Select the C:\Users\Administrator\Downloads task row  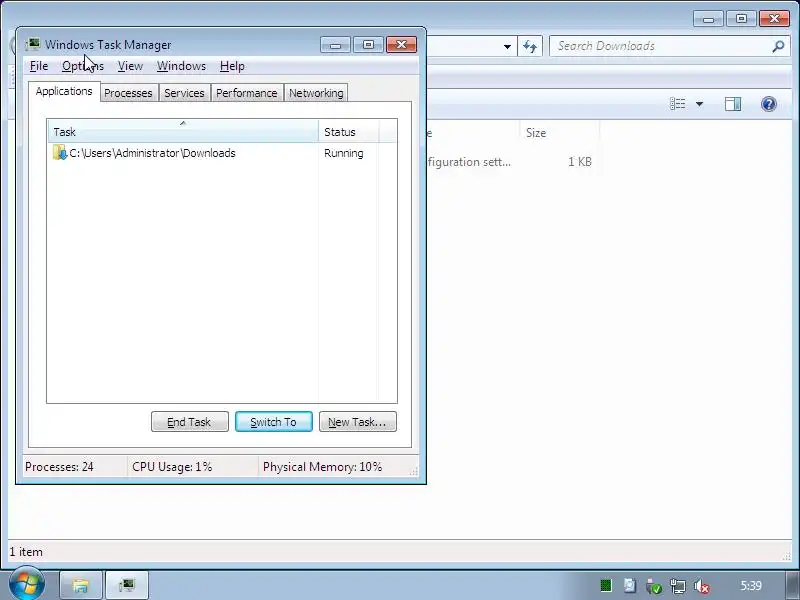tap(221, 153)
